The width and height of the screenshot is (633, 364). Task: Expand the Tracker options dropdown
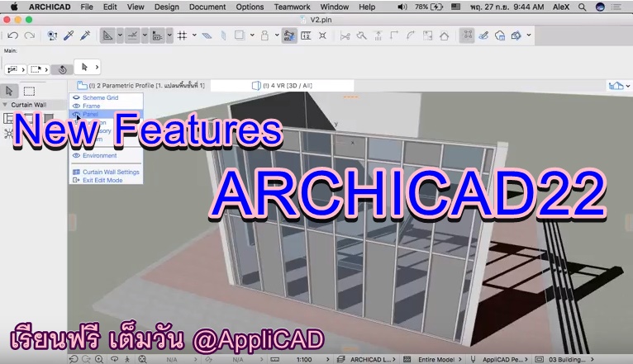169,35
